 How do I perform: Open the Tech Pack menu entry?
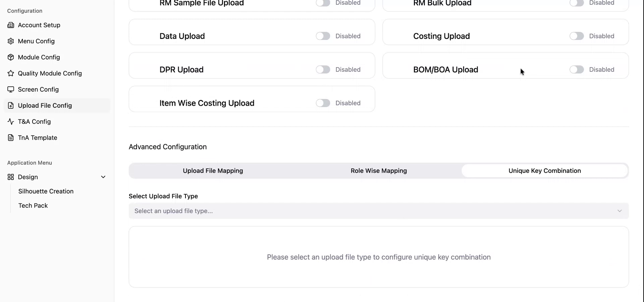33,206
